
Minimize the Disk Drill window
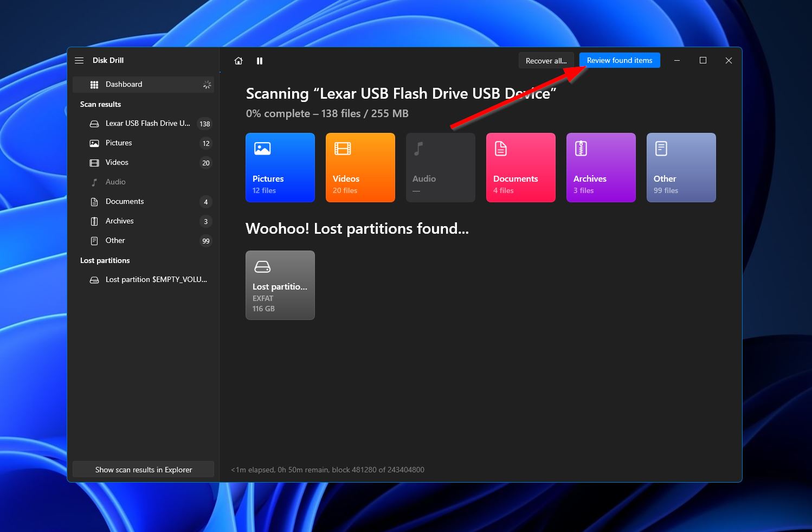pos(677,61)
